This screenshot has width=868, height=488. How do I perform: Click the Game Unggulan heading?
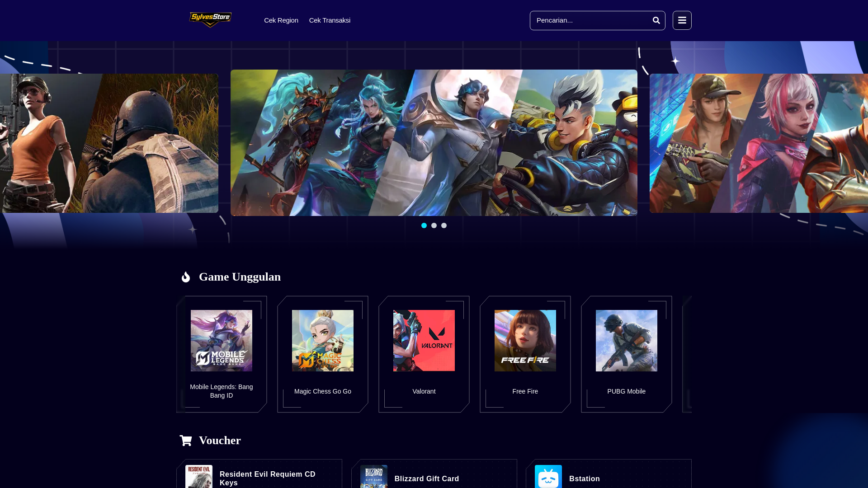240,277
